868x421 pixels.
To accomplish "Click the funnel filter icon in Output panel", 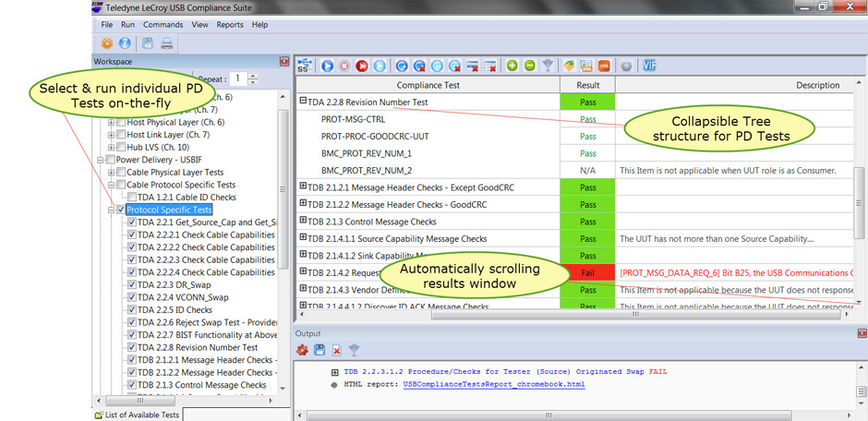I will click(355, 350).
